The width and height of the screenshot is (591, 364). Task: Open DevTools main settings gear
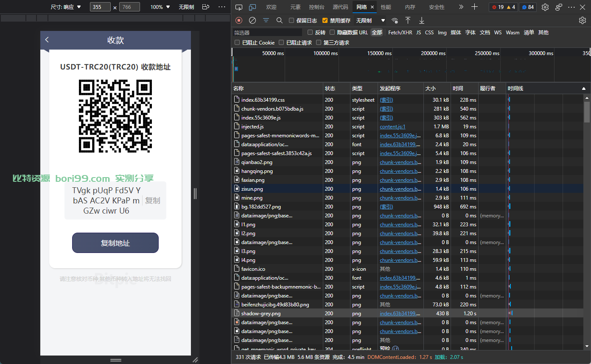click(x=545, y=7)
